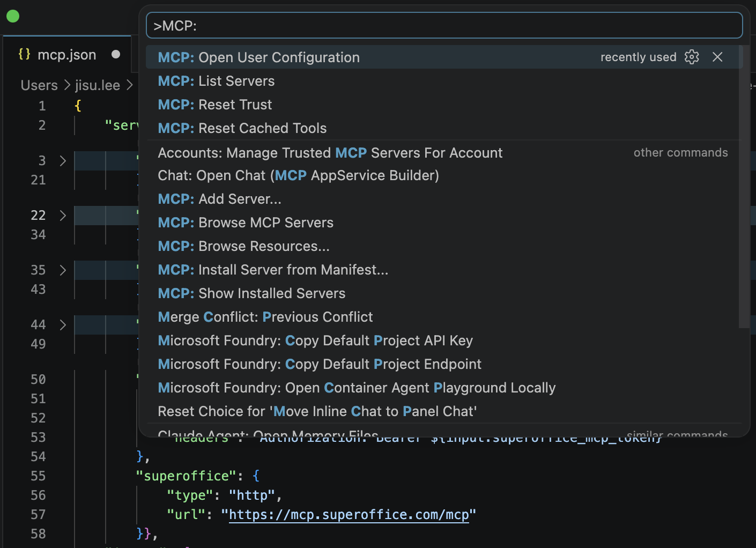The image size is (756, 548).
Task: Expand the folded region at line 3
Action: (63, 161)
